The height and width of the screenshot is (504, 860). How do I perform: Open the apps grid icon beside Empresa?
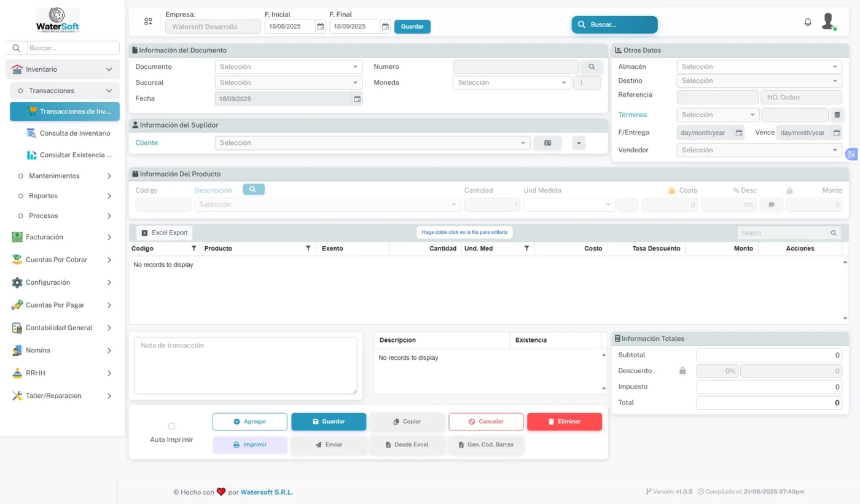[x=148, y=21]
